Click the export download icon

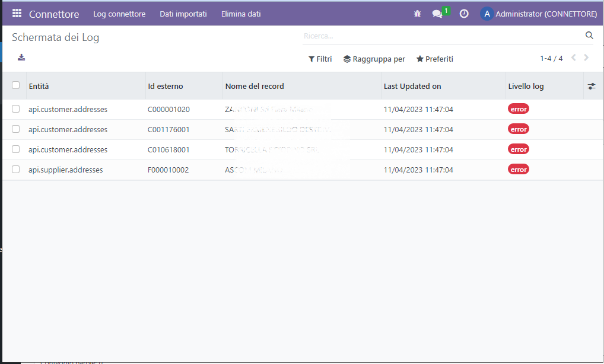tap(21, 58)
